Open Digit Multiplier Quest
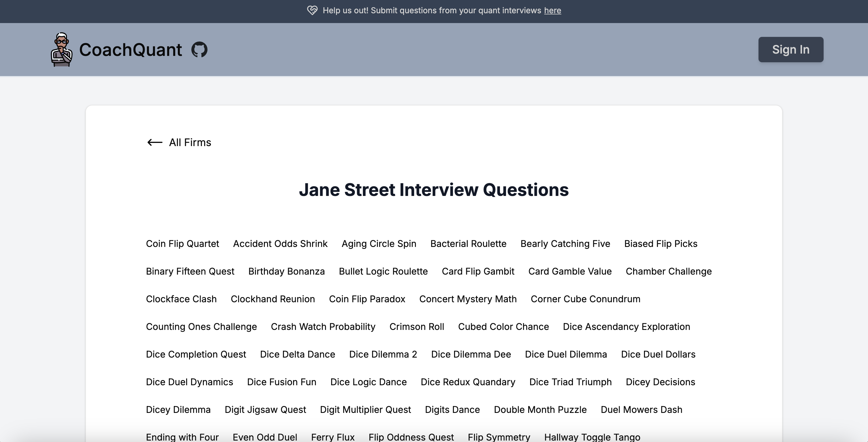The height and width of the screenshot is (442, 868). click(x=365, y=409)
